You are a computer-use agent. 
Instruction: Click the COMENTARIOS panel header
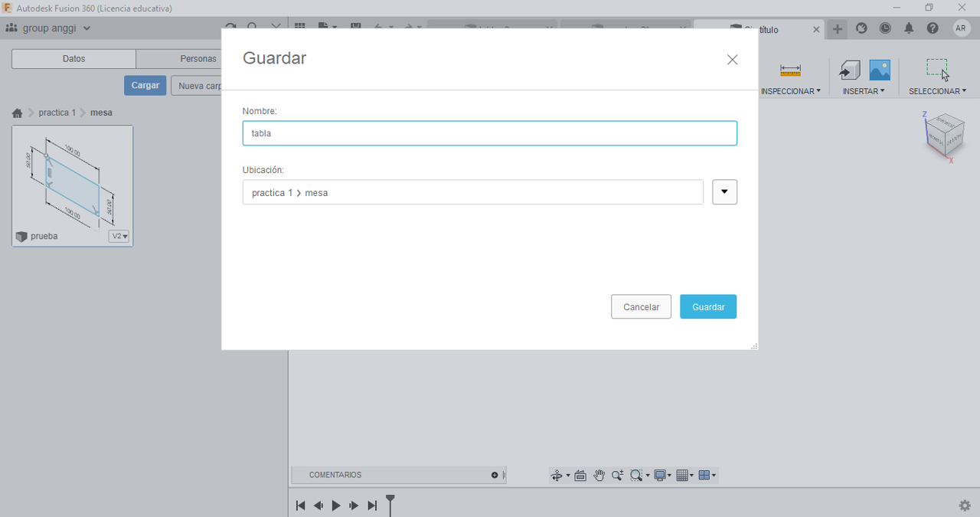tap(398, 476)
